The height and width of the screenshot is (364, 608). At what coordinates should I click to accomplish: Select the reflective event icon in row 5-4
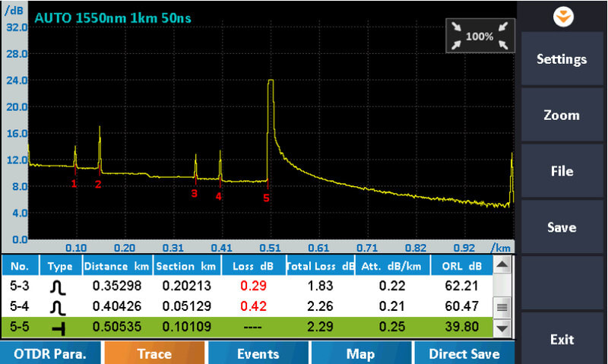click(x=59, y=308)
